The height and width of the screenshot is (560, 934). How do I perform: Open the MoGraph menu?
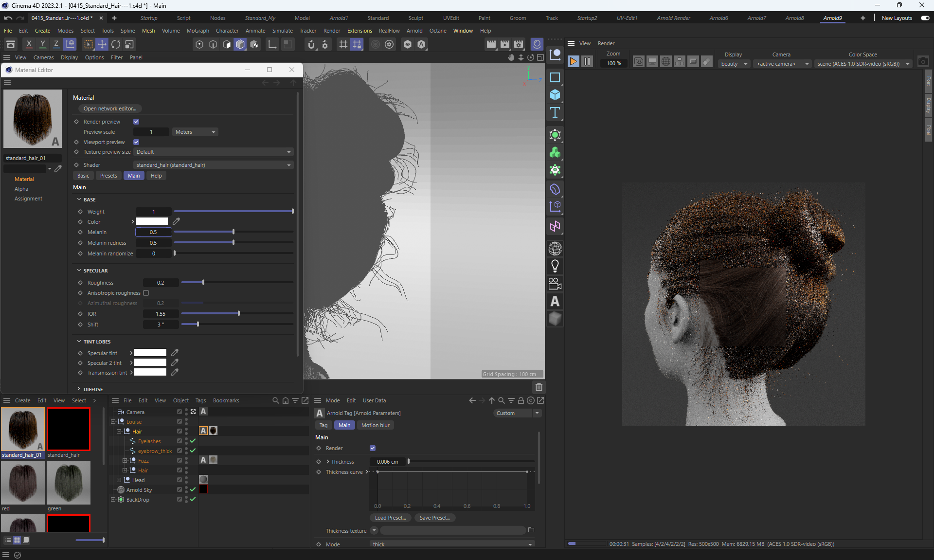click(x=198, y=31)
